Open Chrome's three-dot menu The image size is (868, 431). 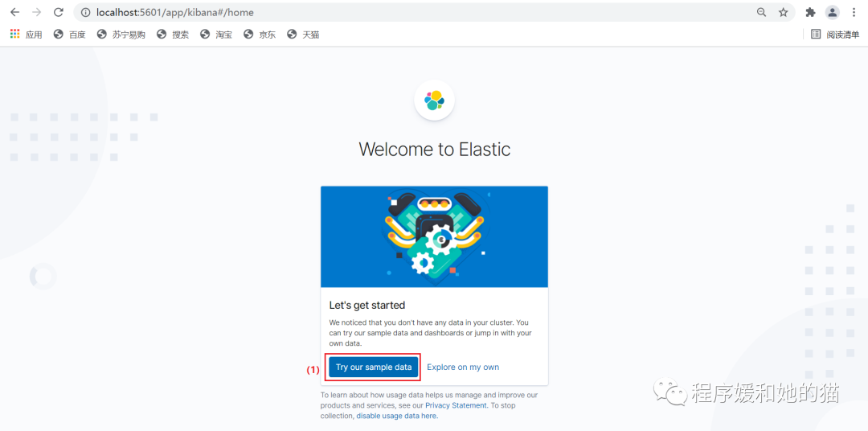pyautogui.click(x=854, y=12)
